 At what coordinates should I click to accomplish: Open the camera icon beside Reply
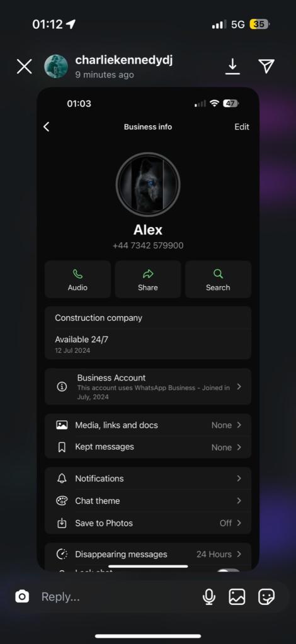coord(22,596)
